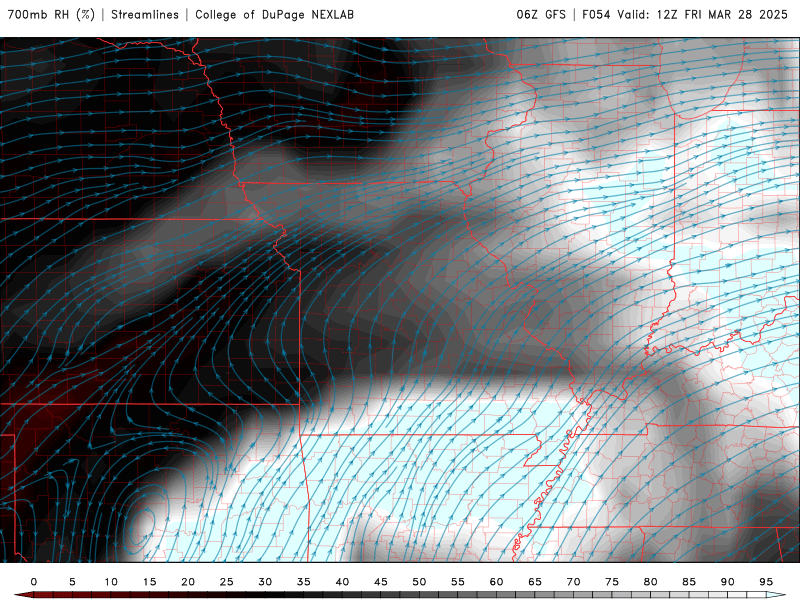Click the "0" color scale label
Screen dimensions: 800x600
click(x=34, y=582)
